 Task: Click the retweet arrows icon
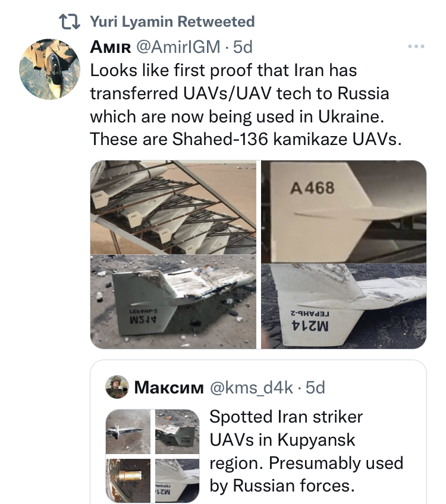pos(70,22)
